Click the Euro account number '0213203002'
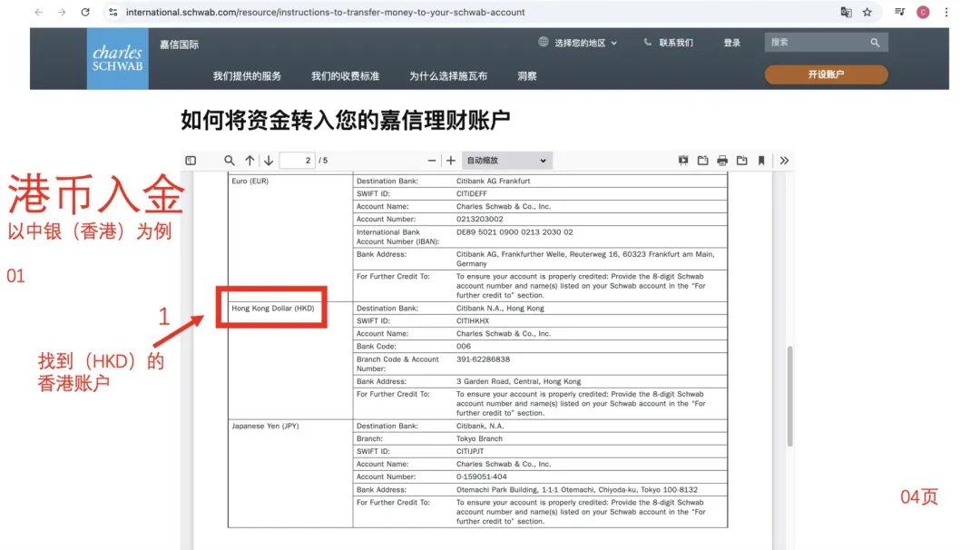 [479, 220]
